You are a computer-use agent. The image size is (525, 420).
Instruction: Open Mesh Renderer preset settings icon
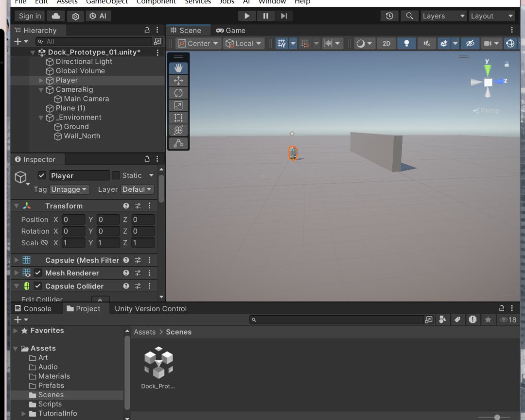[x=138, y=273]
